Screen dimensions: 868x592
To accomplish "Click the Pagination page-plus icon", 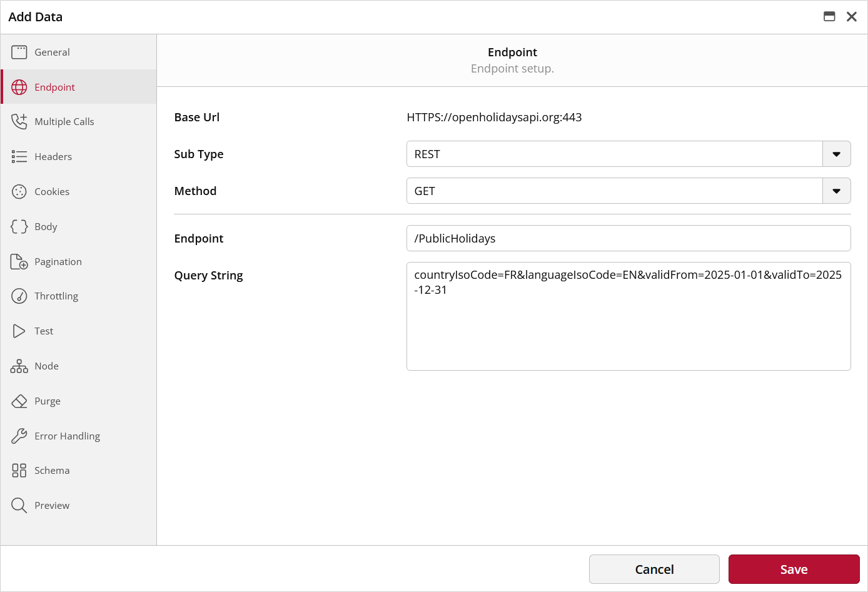I will (19, 261).
